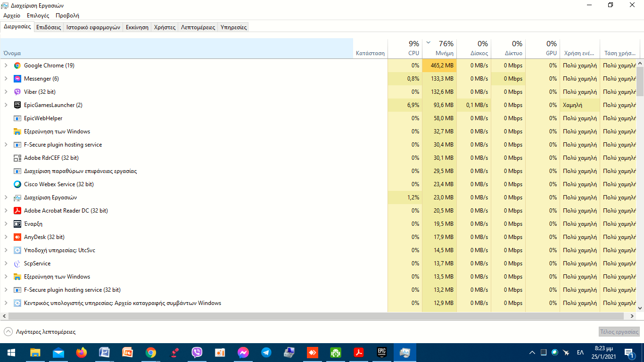The width and height of the screenshot is (644, 362).
Task: Switch to the Λεπτομέρειες tab
Action: coord(198,27)
